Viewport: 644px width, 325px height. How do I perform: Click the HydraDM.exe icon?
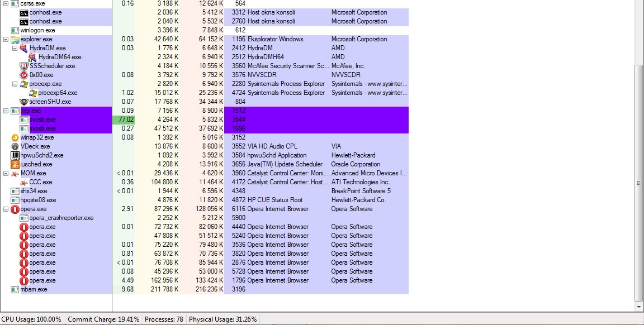click(24, 48)
